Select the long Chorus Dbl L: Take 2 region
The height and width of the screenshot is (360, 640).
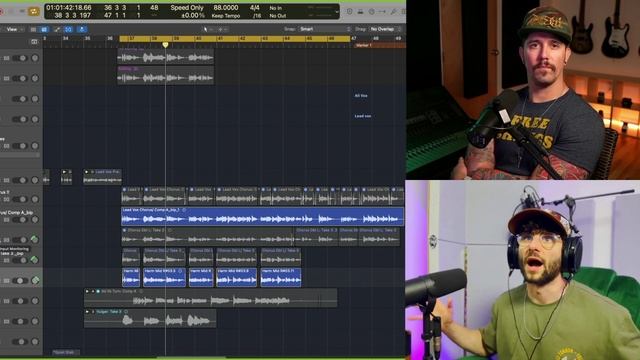pyautogui.click(x=207, y=237)
